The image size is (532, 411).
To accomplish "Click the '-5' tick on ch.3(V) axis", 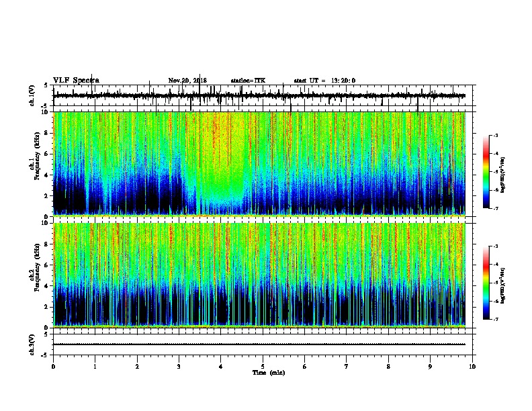I will coord(46,355).
